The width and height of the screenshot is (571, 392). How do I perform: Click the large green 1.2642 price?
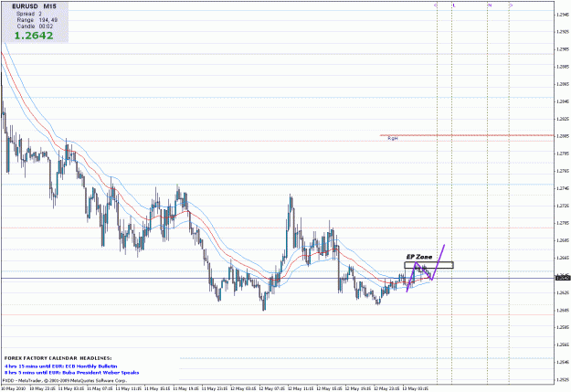point(34,36)
